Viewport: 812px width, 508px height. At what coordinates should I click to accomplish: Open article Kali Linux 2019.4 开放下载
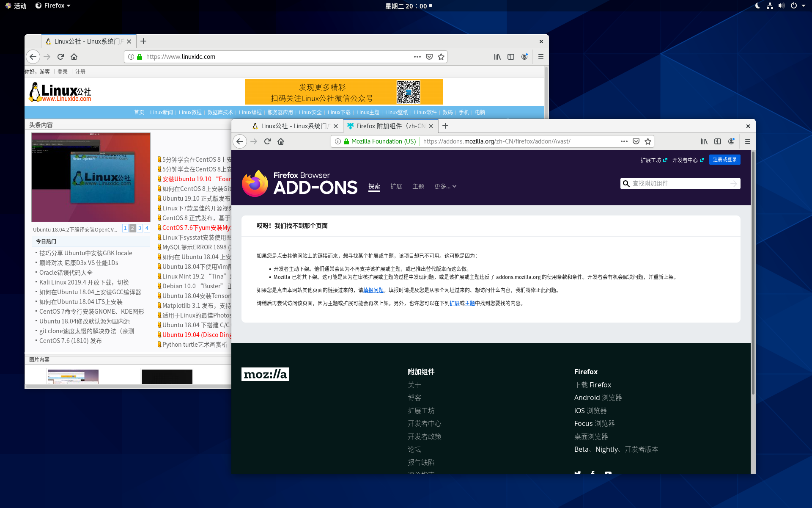pos(84,282)
